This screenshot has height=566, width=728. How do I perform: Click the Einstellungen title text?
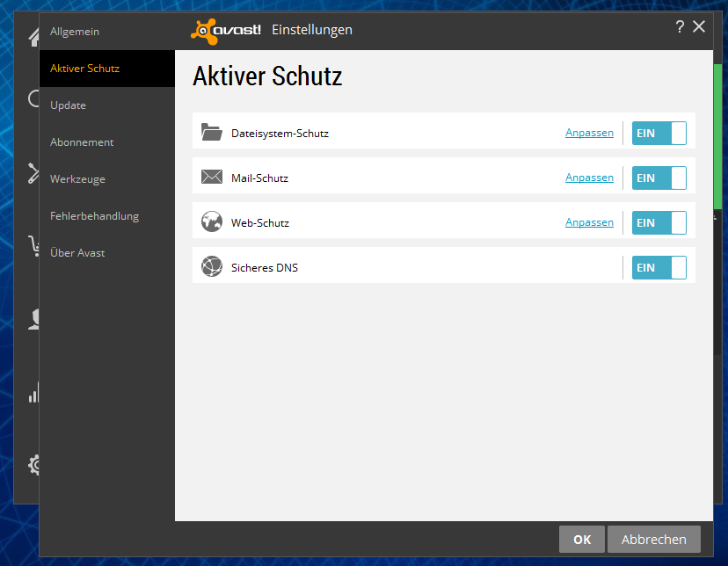click(312, 30)
